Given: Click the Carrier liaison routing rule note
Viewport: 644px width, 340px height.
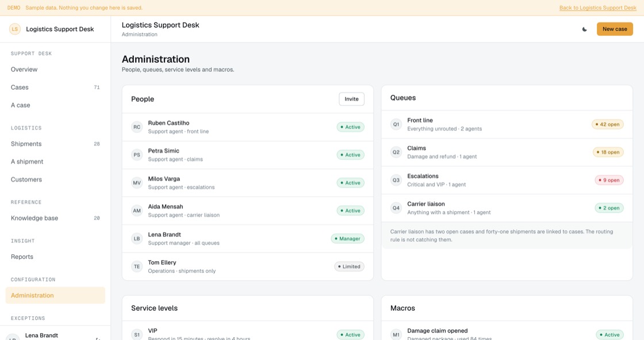Looking at the screenshot, I should (x=507, y=235).
